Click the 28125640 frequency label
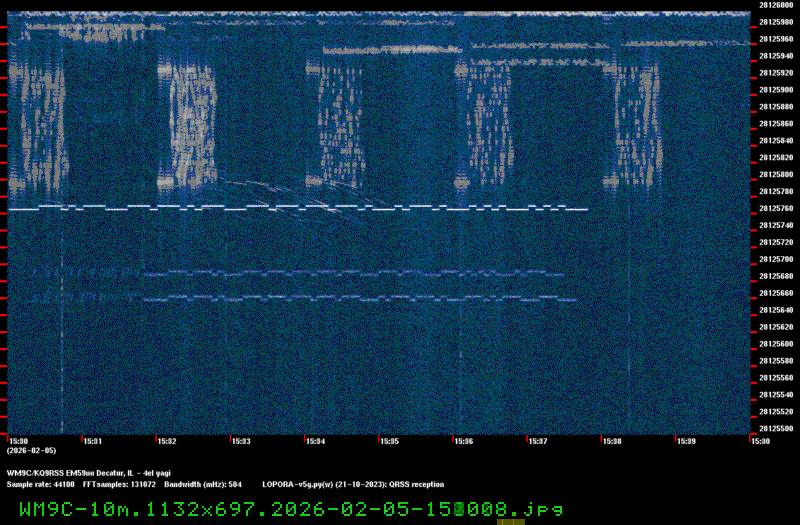800x525 pixels. [776, 310]
